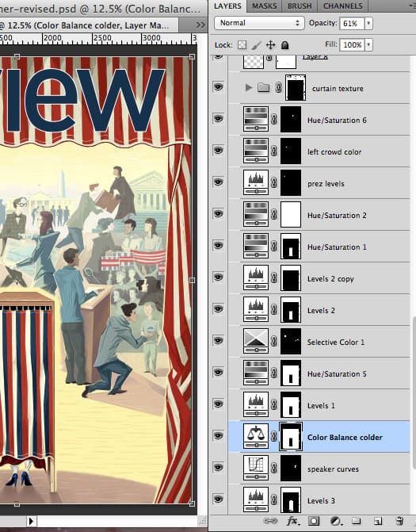The image size is (416, 532).
Task: Expand the curtain texture layer group
Action: click(x=249, y=88)
